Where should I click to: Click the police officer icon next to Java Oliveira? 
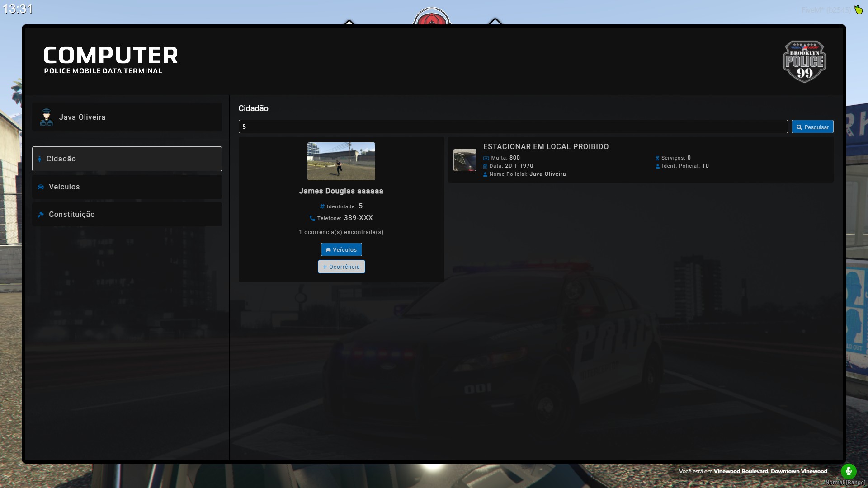47,117
